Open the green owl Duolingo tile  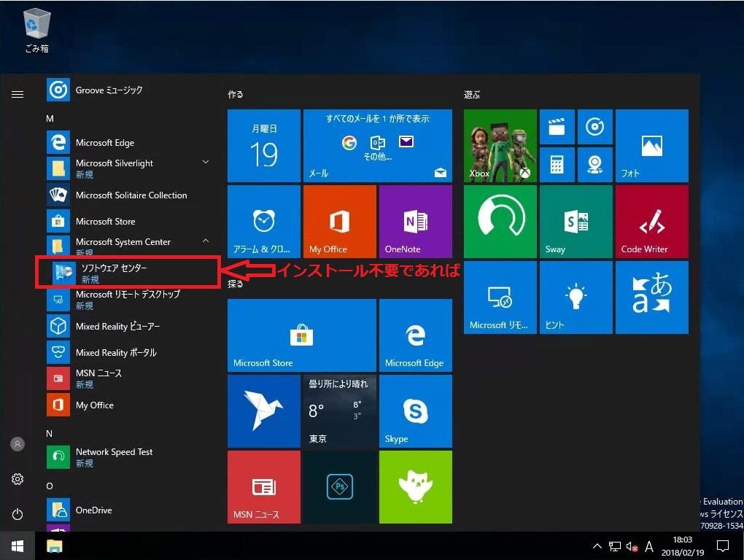[x=416, y=487]
